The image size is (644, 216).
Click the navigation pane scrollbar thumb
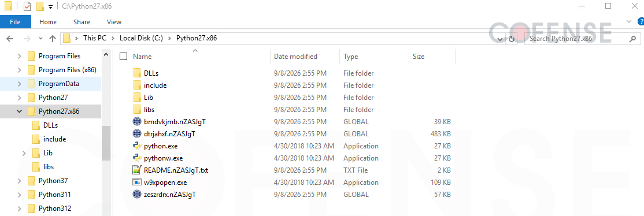point(106,143)
